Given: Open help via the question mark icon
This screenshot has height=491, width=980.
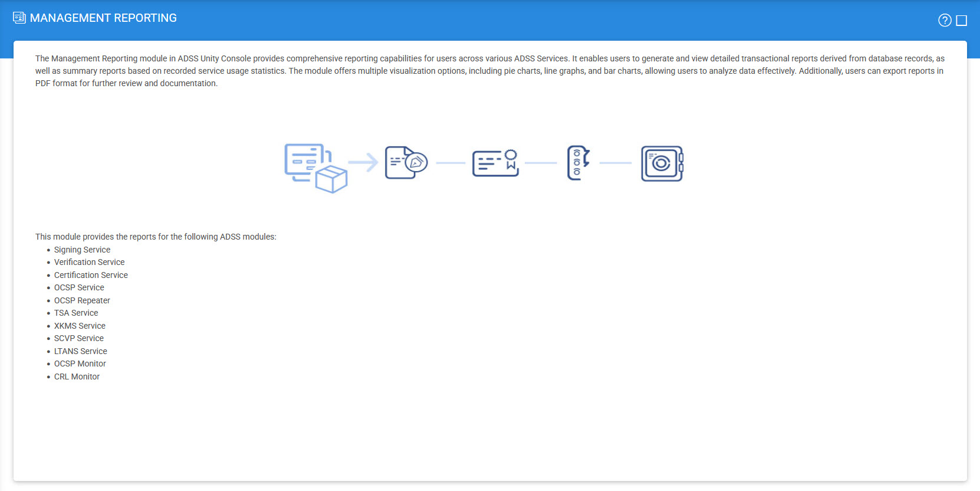Looking at the screenshot, I should [x=945, y=21].
